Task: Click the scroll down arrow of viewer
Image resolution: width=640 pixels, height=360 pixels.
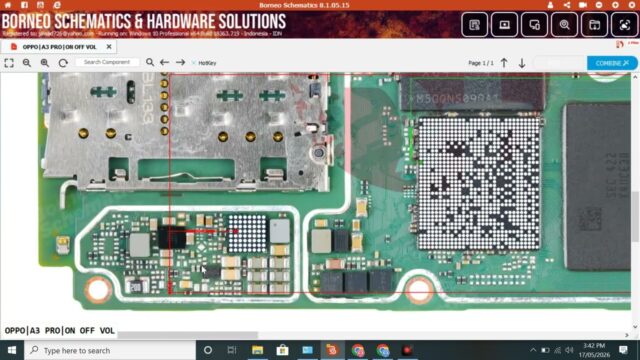Action: tap(635, 327)
